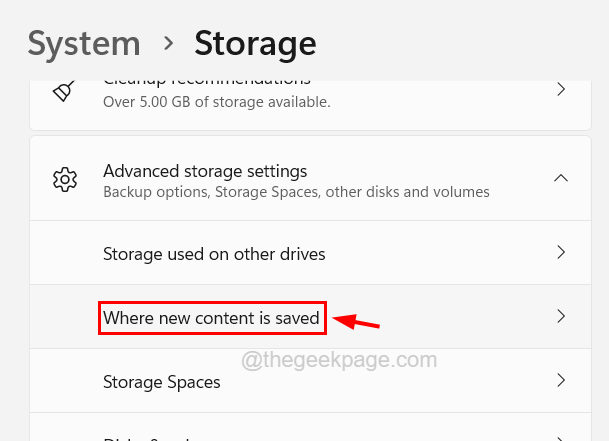Click the red annotation arrow pointing at the highlighted option
Viewport: 609px width, 441px height.
pos(357,321)
